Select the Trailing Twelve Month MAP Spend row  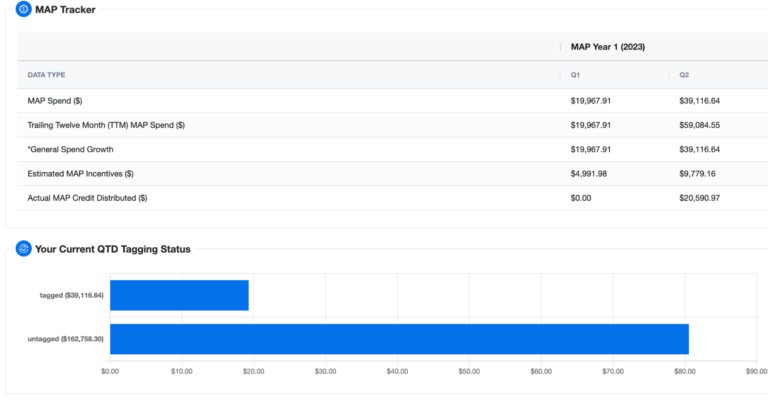[106, 125]
